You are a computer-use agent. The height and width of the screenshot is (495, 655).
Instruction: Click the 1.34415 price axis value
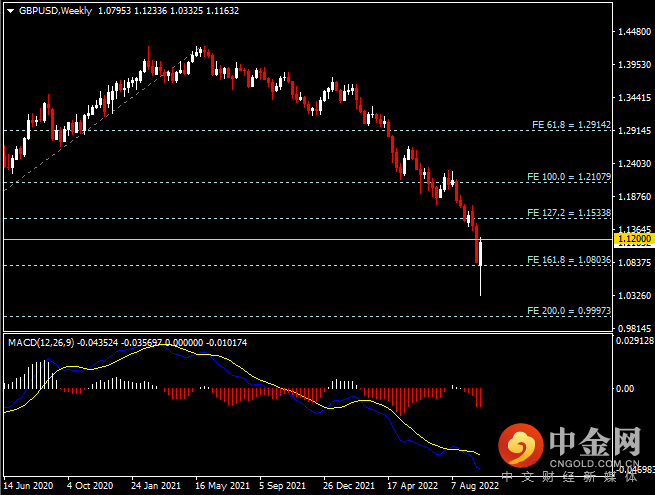click(635, 98)
